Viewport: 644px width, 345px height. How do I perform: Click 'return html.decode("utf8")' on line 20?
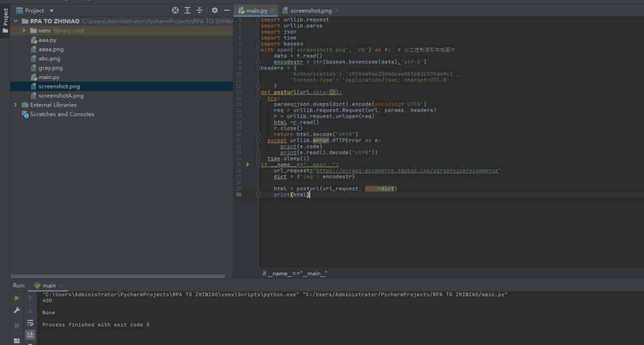pos(316,134)
